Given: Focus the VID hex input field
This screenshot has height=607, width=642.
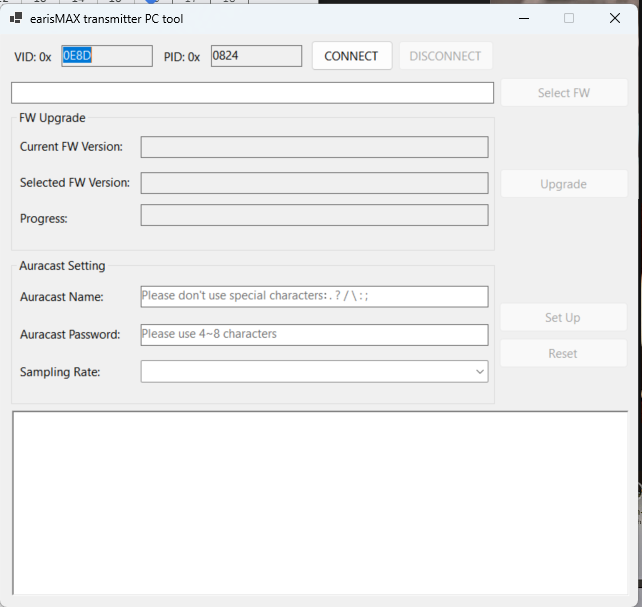Looking at the screenshot, I should point(107,56).
